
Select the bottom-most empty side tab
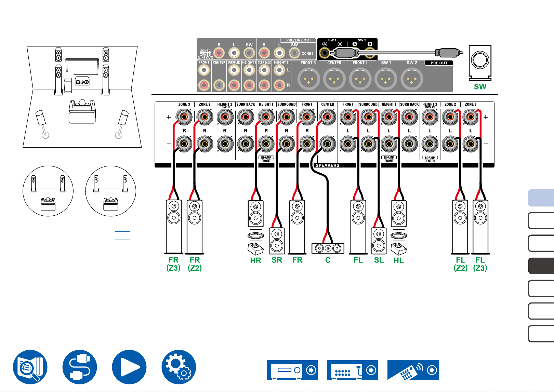(541, 334)
